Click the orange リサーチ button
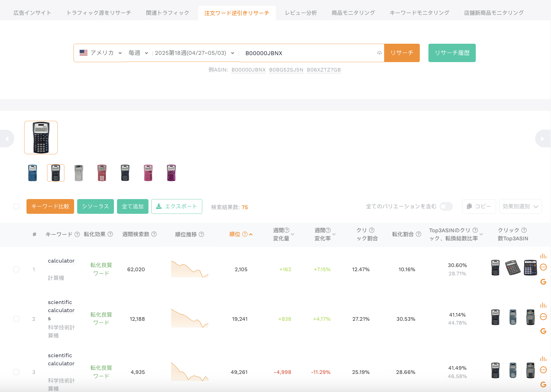The image size is (551, 392). pos(402,53)
